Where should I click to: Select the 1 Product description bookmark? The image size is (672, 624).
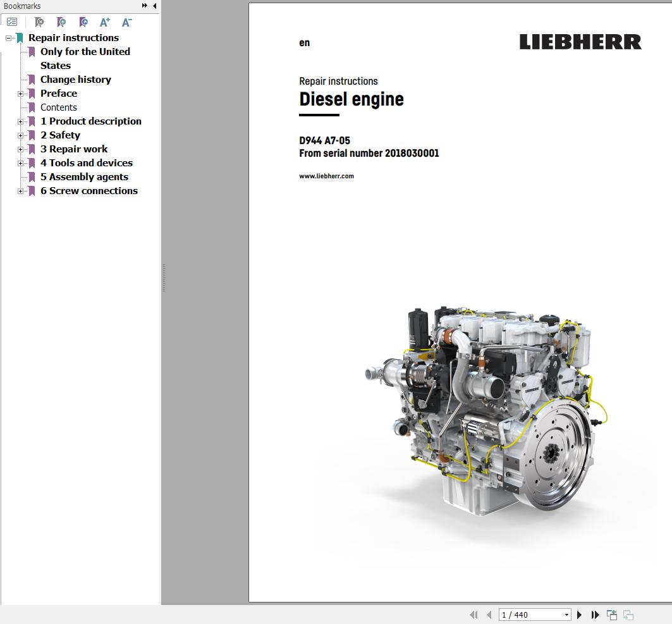click(91, 121)
